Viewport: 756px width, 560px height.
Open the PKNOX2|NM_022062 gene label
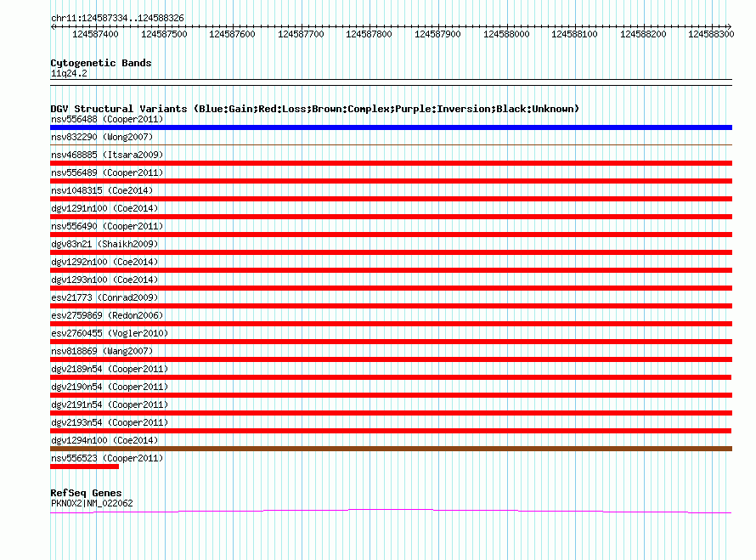[92, 503]
